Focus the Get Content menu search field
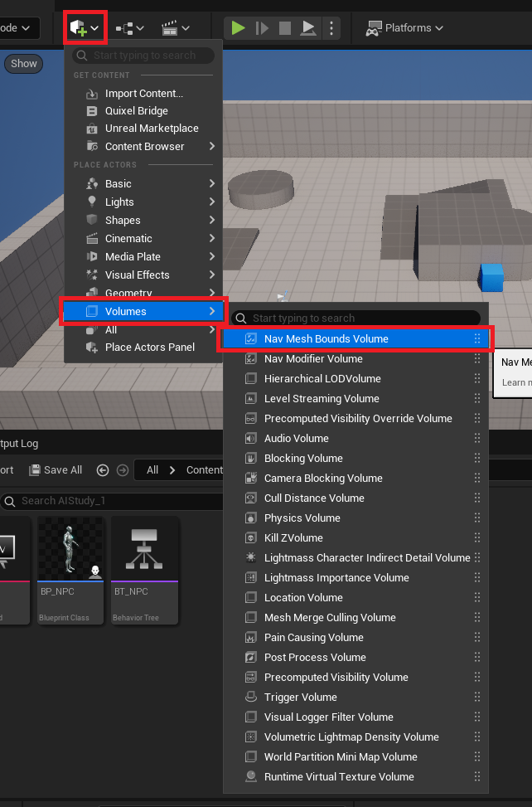Viewport: 532px width, 807px height. [143, 55]
